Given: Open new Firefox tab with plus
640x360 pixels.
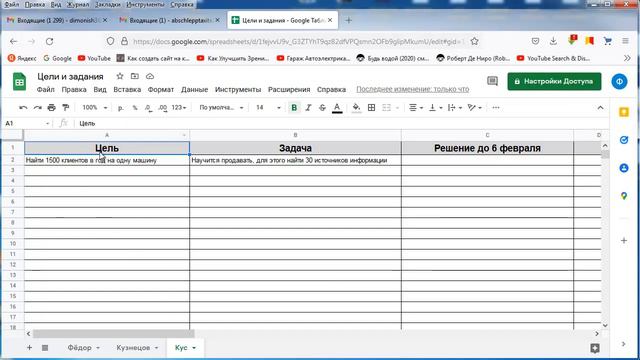Looking at the screenshot, I should (x=348, y=20).
